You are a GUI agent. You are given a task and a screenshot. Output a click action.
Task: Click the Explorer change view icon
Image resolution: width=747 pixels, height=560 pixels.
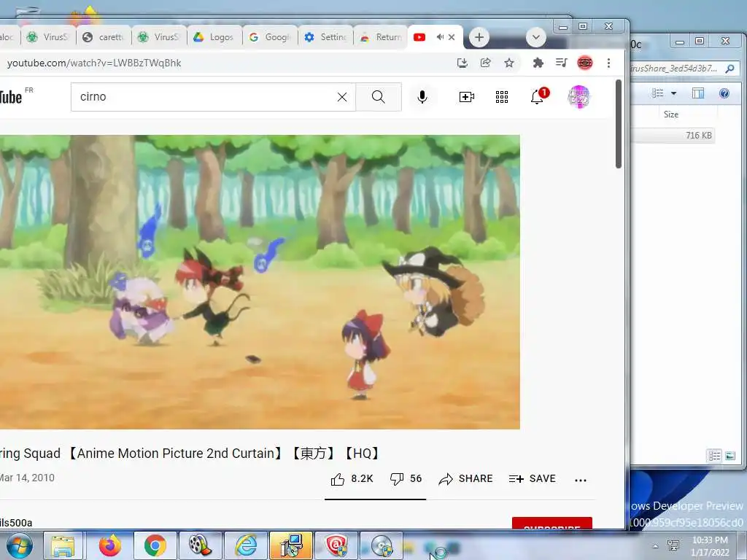(657, 93)
